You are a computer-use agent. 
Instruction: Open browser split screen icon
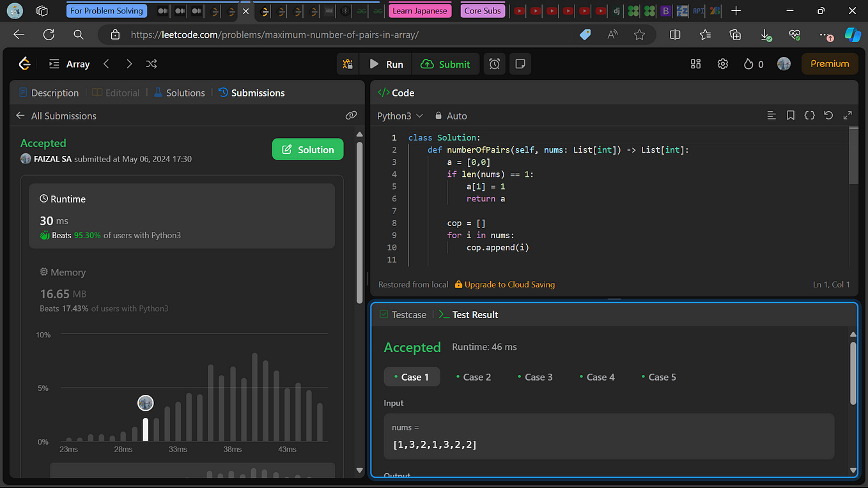click(675, 34)
